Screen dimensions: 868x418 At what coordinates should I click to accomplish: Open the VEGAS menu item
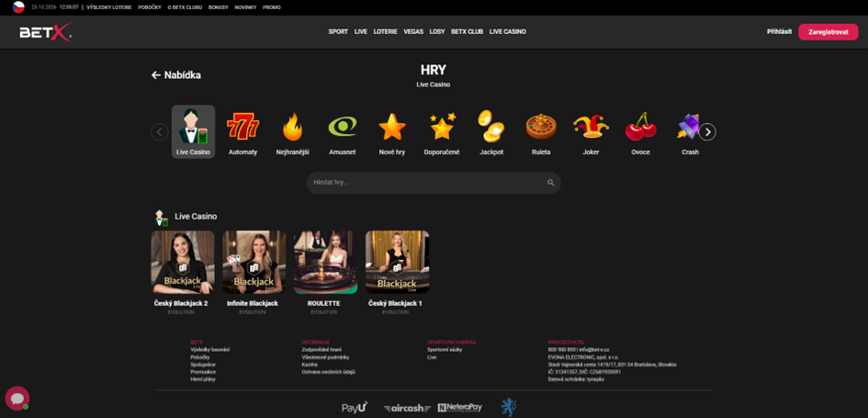[x=413, y=32]
